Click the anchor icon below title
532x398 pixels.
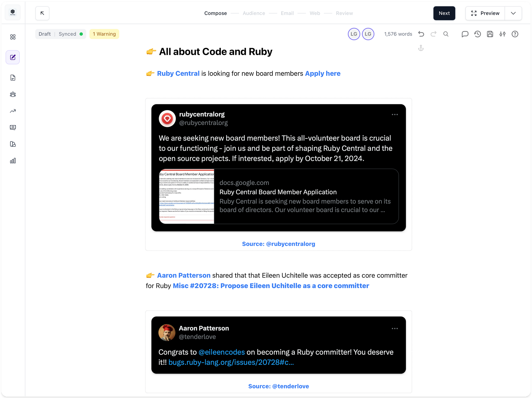click(421, 48)
